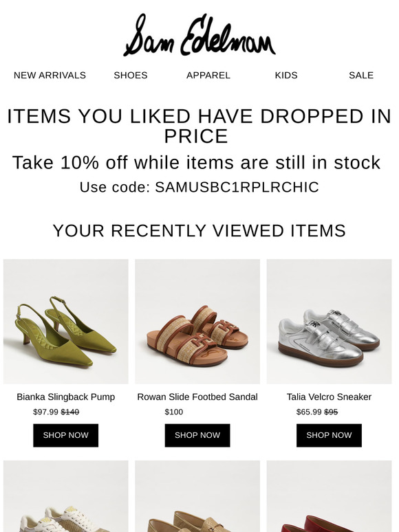Viewport: 399px width, 532px height.
Task: Shop Now for Talia Velcro Sneaker
Action: [329, 435]
